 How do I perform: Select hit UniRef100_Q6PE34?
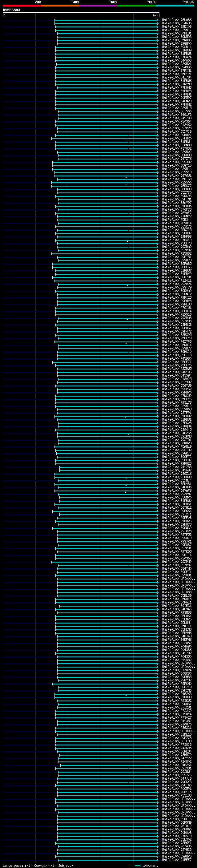point(177,751)
